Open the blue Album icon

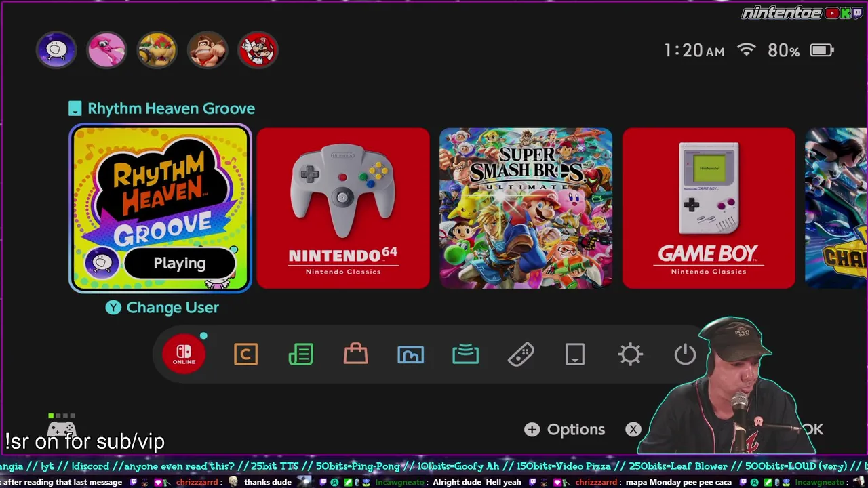(x=410, y=354)
